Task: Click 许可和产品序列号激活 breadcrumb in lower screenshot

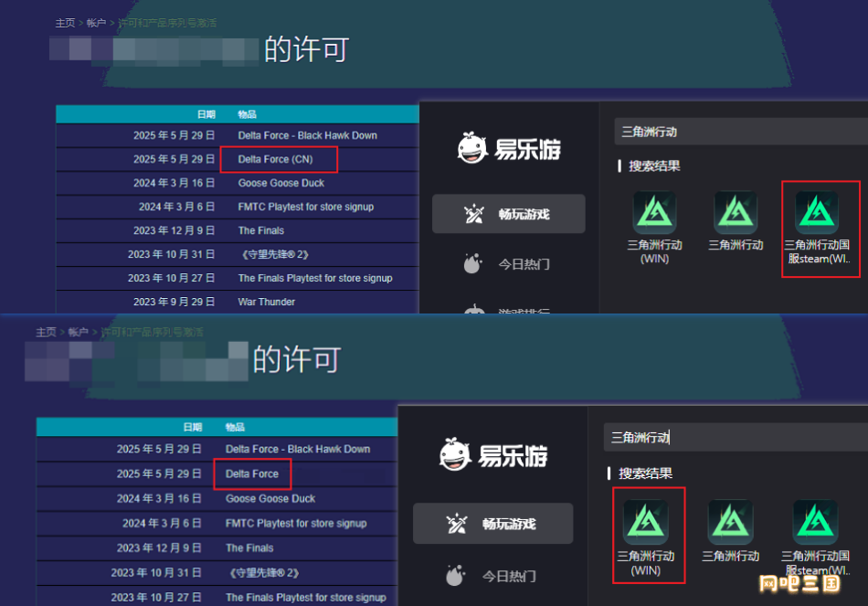Action: pyautogui.click(x=152, y=332)
